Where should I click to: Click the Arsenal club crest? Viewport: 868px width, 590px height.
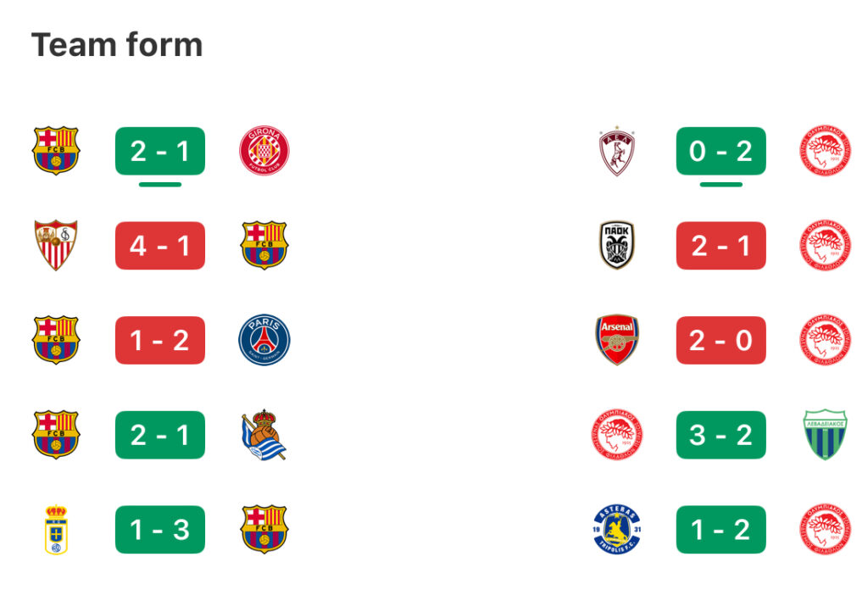tap(617, 341)
